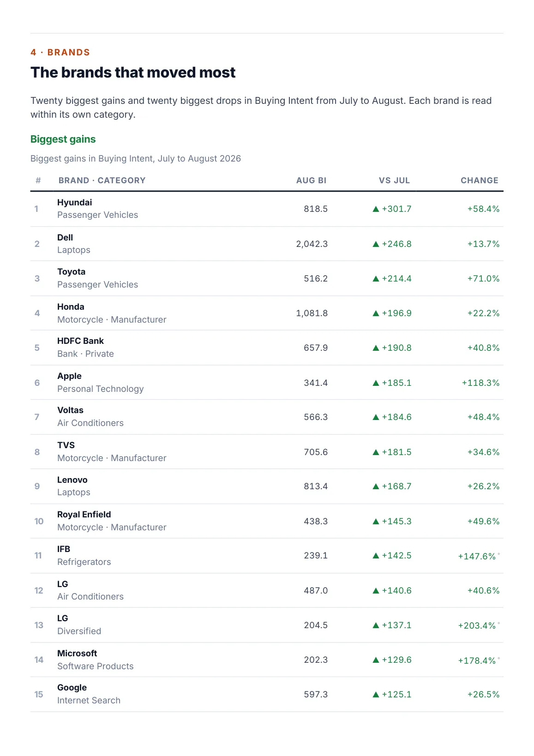The image size is (534, 756).
Task: Click the up arrow beside +137.1
Action: (376, 625)
